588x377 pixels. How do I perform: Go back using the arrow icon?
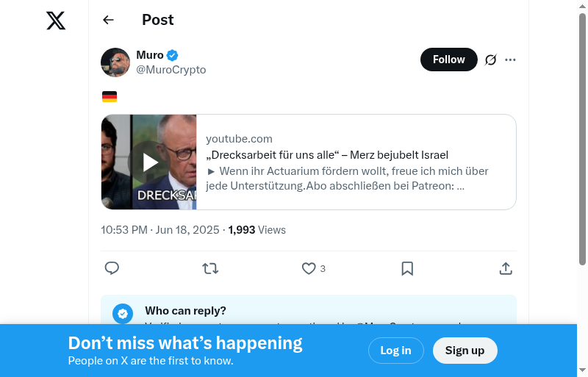[x=109, y=20]
